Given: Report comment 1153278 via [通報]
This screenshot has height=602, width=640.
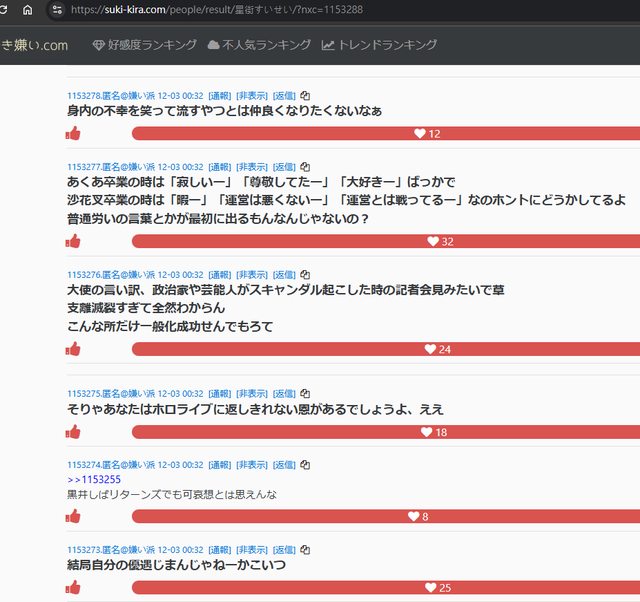Looking at the screenshot, I should click(219, 95).
